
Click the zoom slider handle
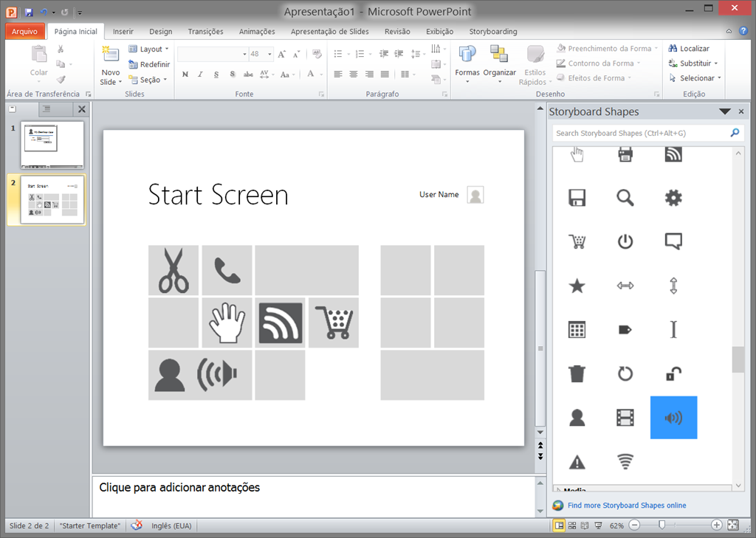click(662, 525)
